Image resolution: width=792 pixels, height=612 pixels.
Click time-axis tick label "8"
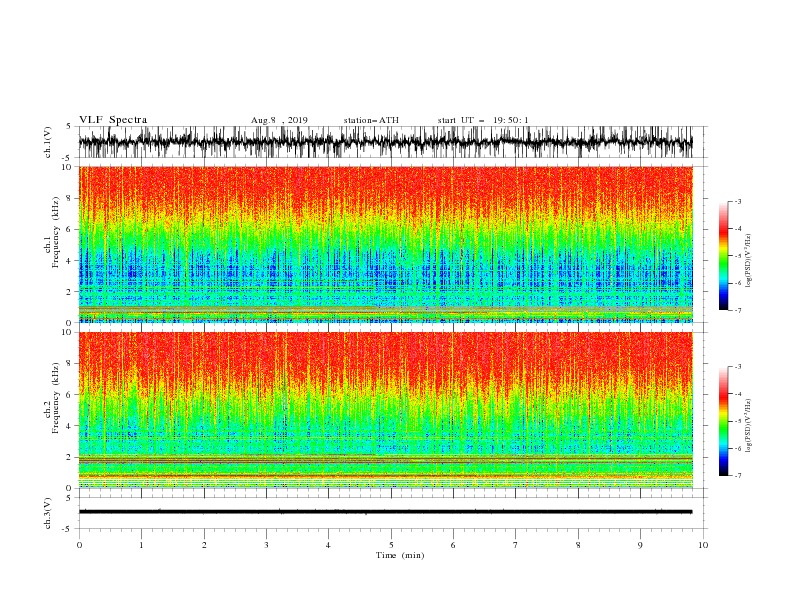coord(578,545)
